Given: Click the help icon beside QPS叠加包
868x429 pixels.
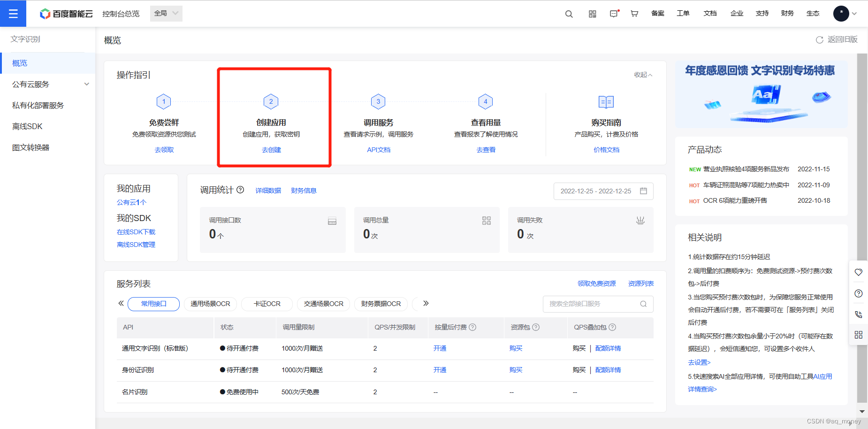Looking at the screenshot, I should pyautogui.click(x=612, y=327).
